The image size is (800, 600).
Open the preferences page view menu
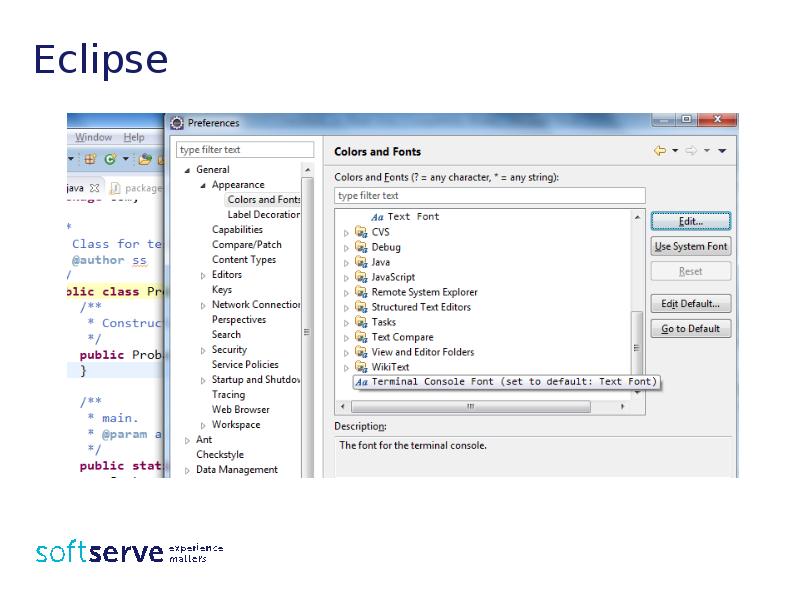click(x=722, y=151)
